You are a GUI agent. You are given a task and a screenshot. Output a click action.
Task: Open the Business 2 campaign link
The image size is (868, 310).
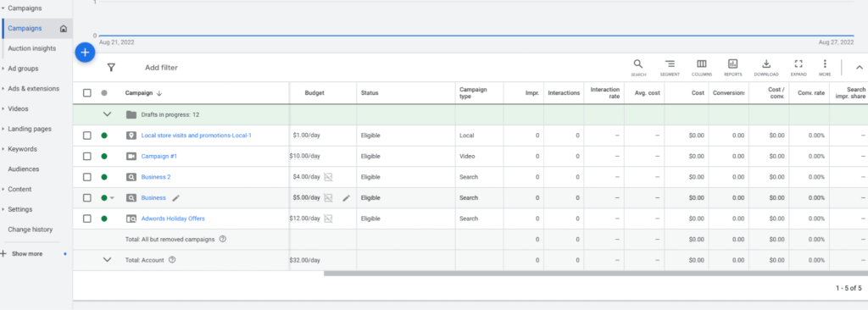156,177
